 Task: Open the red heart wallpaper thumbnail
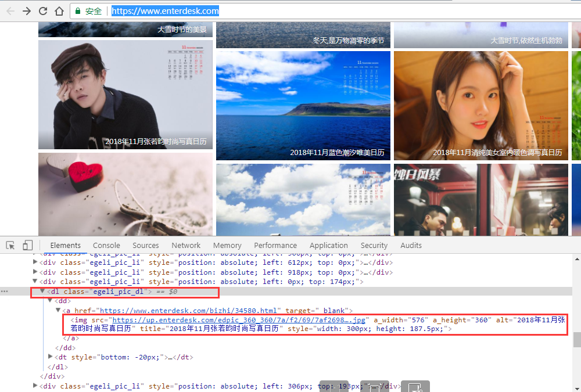coord(125,194)
